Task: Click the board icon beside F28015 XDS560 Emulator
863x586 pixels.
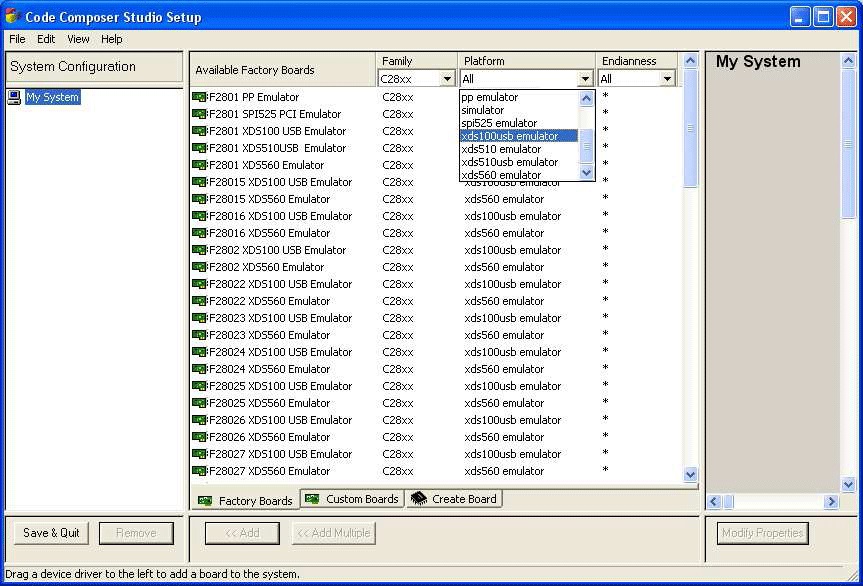Action: 199,199
